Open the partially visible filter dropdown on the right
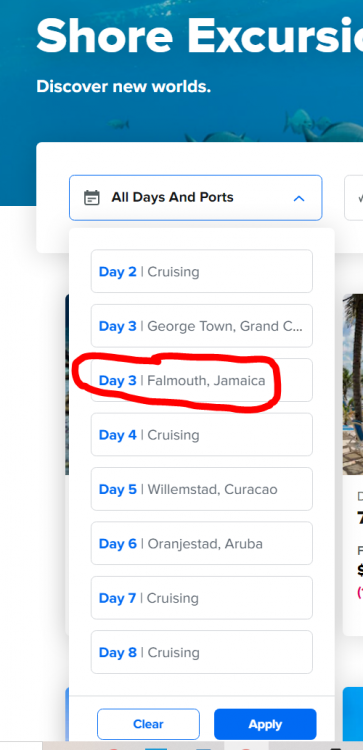The width and height of the screenshot is (363, 750). (354, 198)
